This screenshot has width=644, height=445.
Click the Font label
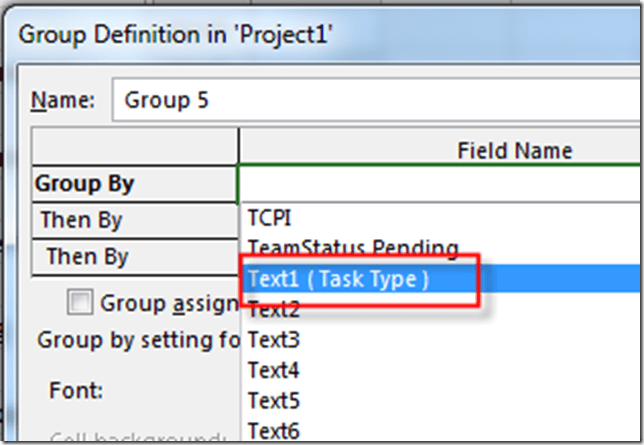click(x=73, y=390)
